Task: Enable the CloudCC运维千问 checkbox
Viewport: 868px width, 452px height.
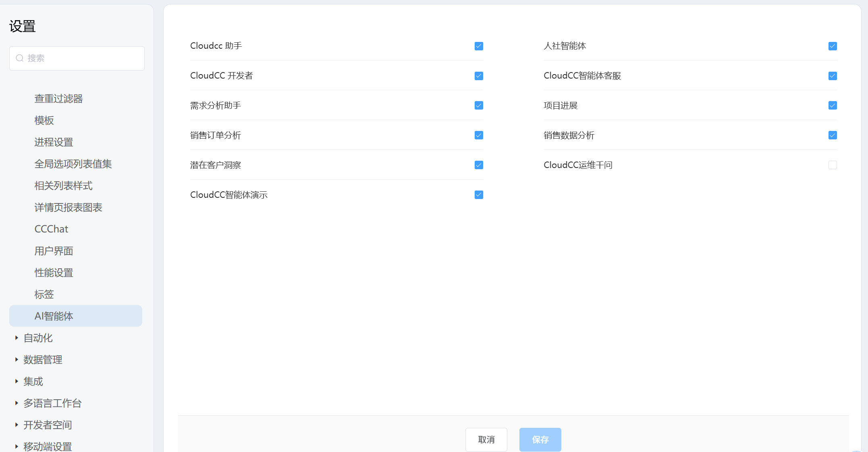Action: coord(833,165)
